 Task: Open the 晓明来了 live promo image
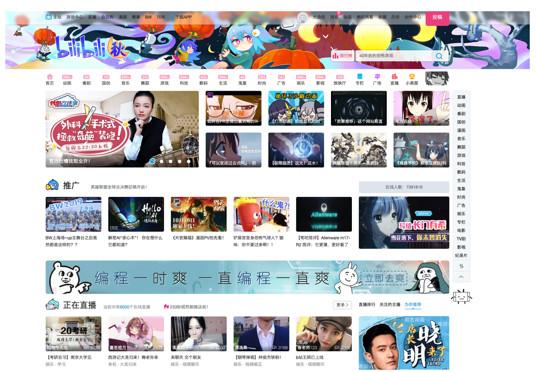pos(404,343)
